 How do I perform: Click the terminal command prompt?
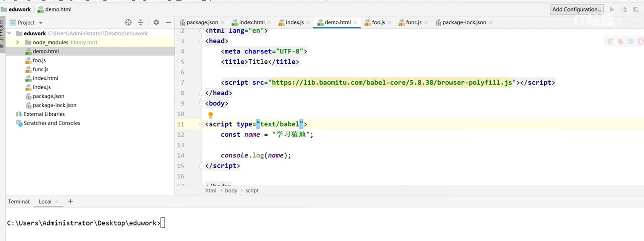point(86,223)
